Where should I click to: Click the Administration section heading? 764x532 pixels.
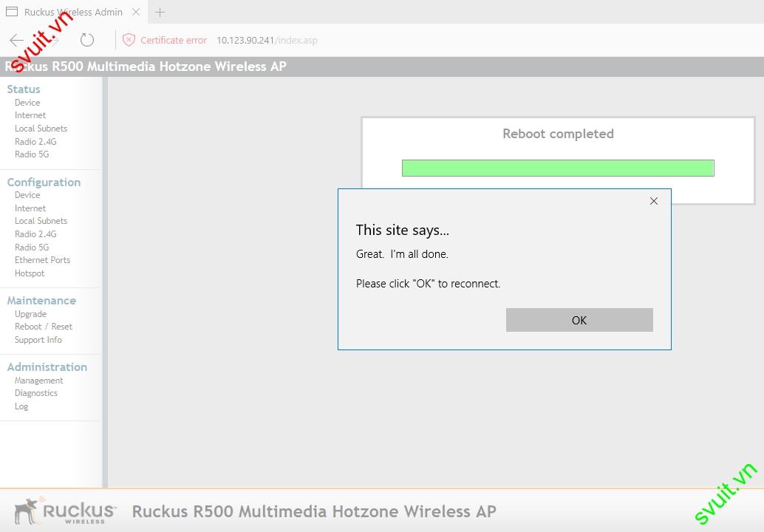(47, 366)
